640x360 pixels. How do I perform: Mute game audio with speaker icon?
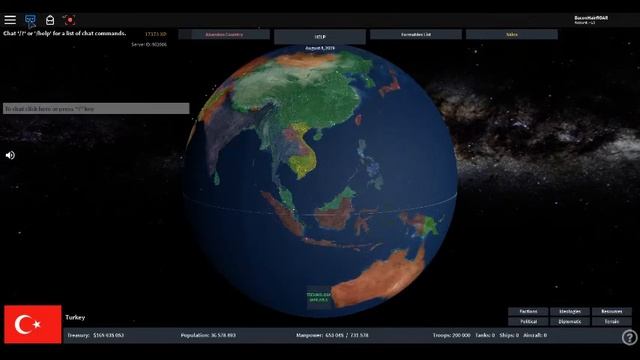(x=10, y=155)
